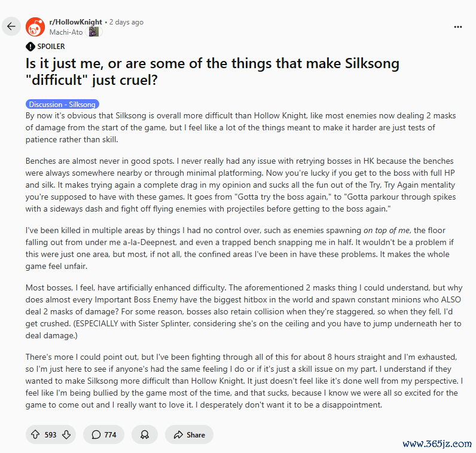Screen dimensions: 476x453
Task: Click the paragraph starting 'Benches are almost never'
Action: 240,185
